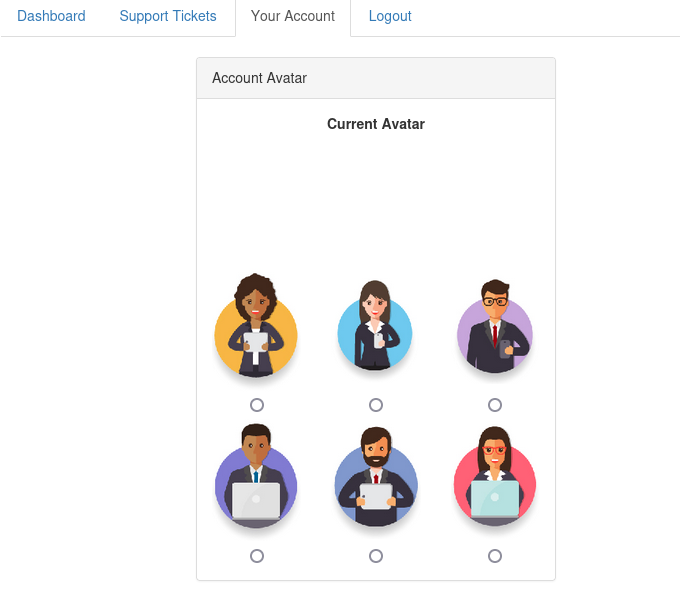Select radio button under pink-circle woman avatar
The image size is (680, 592).
tap(495, 556)
